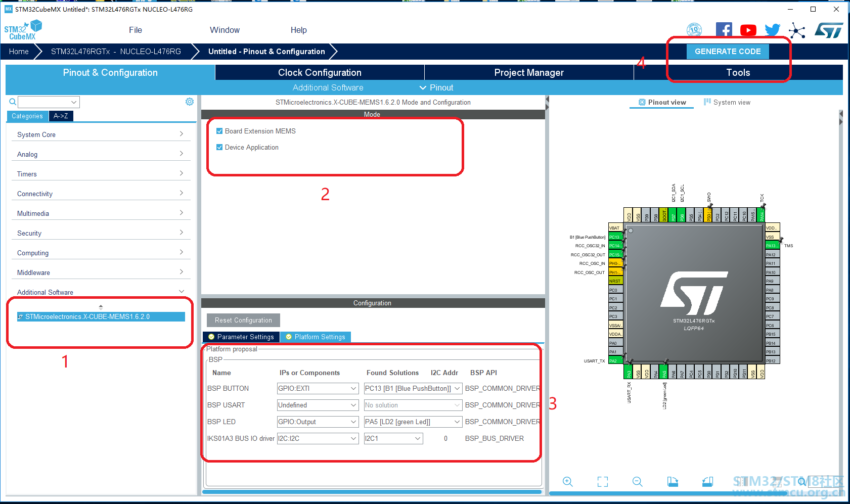Screen dimensions: 850x504
Task: Expand the Multimedia category
Action: pyautogui.click(x=101, y=213)
